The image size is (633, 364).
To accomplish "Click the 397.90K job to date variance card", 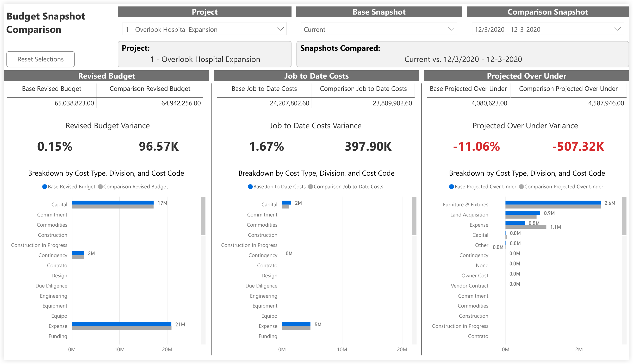I will (368, 146).
